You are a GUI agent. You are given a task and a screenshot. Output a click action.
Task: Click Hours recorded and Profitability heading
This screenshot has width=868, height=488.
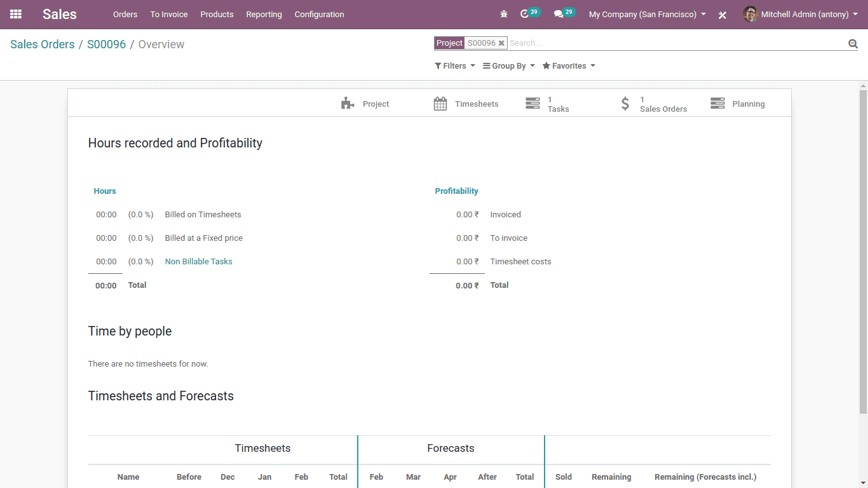[175, 144]
